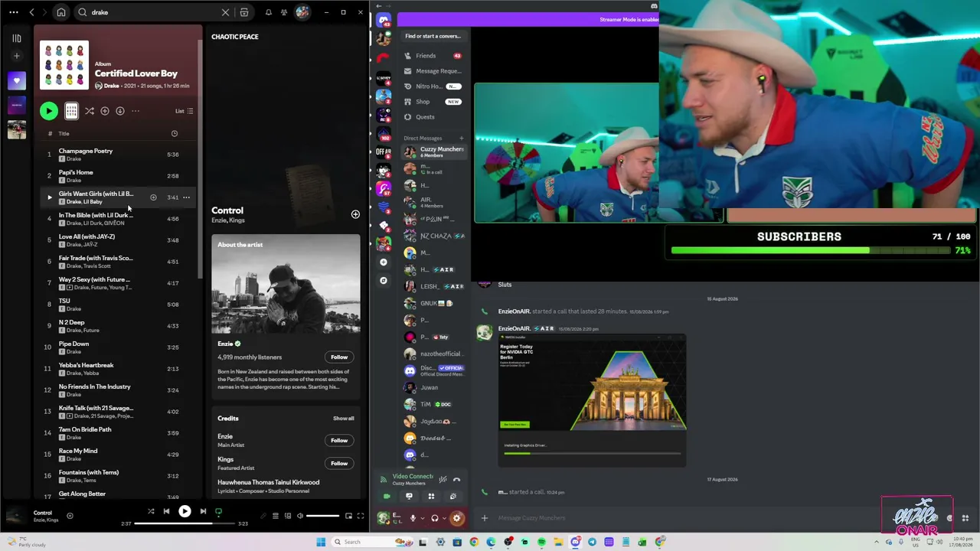
Task: Enter Spotify full screen
Action: pos(361,516)
